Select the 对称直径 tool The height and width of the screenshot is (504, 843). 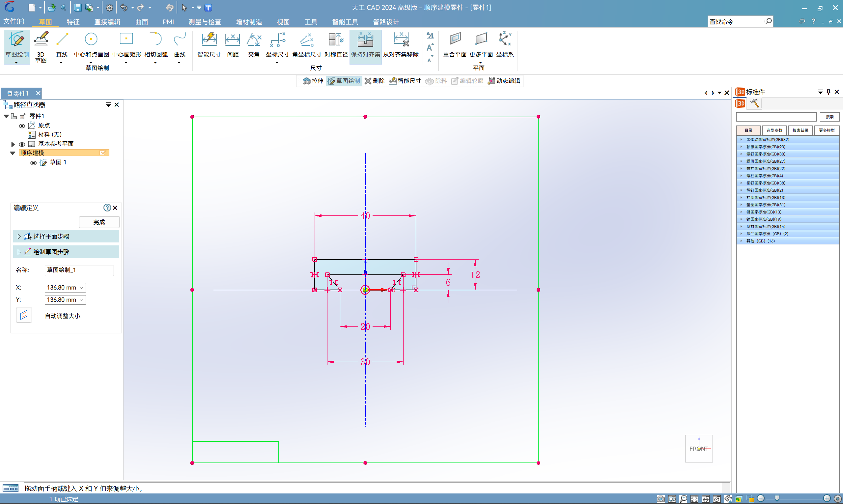click(336, 45)
